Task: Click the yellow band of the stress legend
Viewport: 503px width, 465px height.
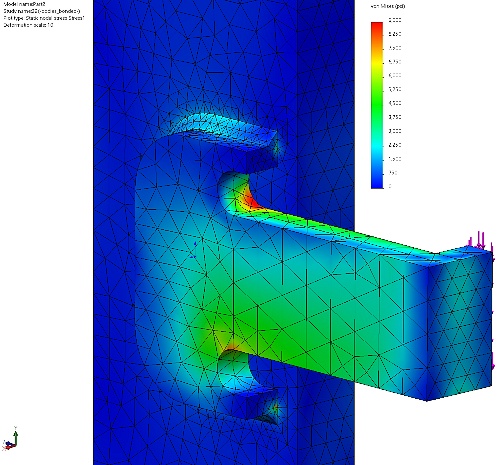Action: click(x=377, y=62)
